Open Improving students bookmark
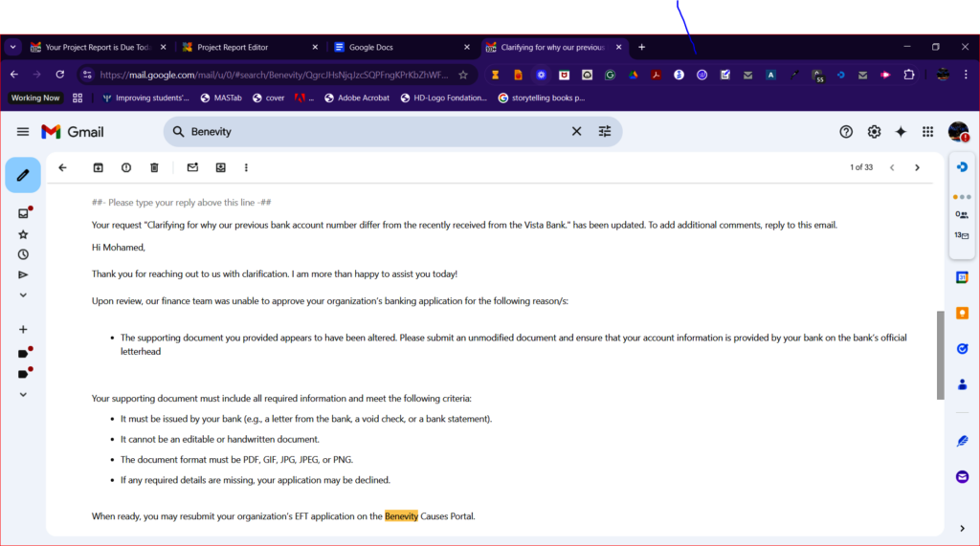Viewport: 980px width, 546px height. (x=145, y=98)
